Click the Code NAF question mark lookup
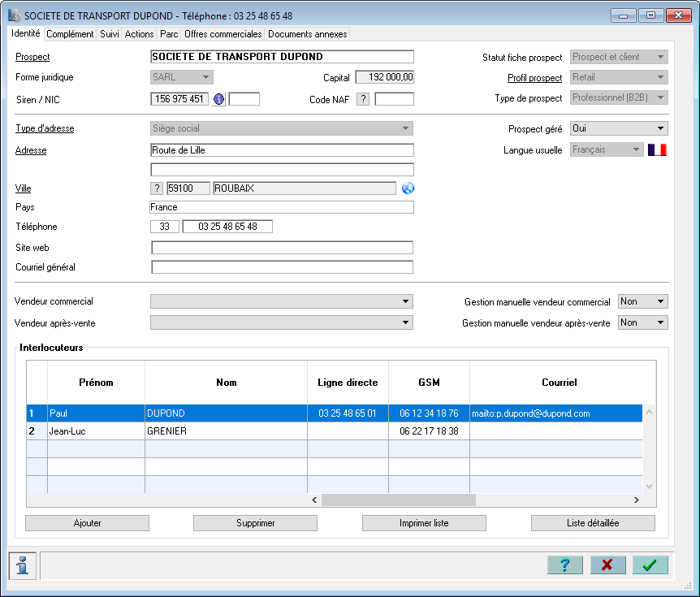Image resolution: width=700 pixels, height=597 pixels. [x=363, y=99]
